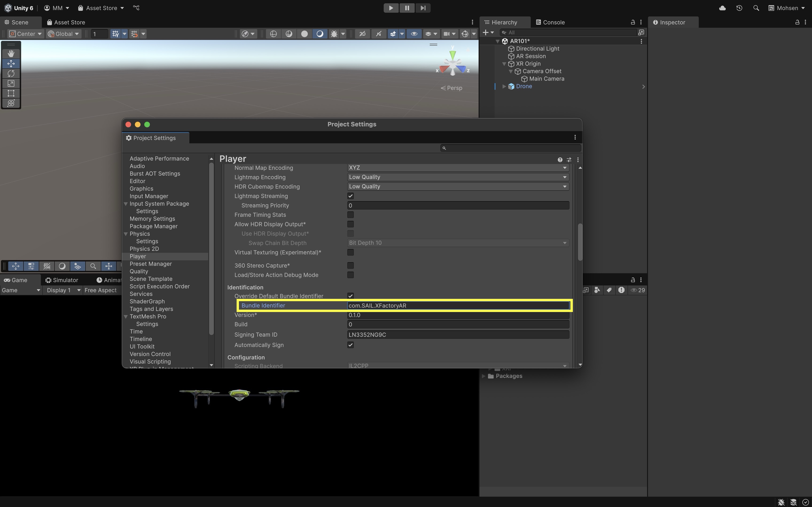Open the undo history icon
812x507 pixels.
[x=739, y=8]
